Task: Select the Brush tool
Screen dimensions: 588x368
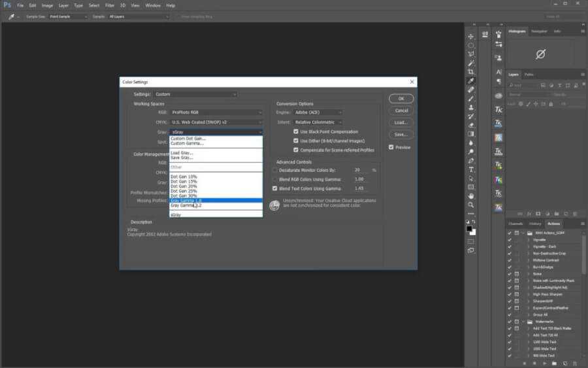Action: (x=470, y=99)
